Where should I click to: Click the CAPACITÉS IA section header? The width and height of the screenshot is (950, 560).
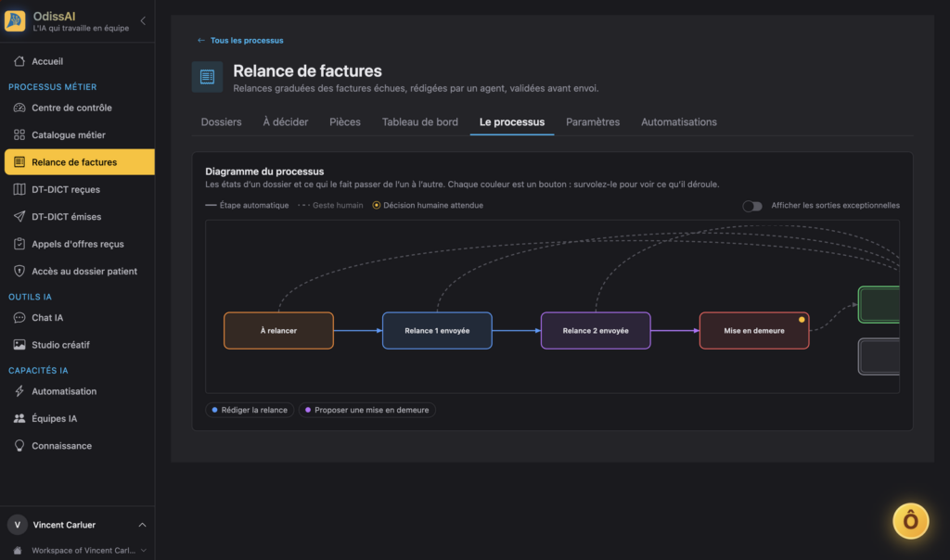point(38,371)
